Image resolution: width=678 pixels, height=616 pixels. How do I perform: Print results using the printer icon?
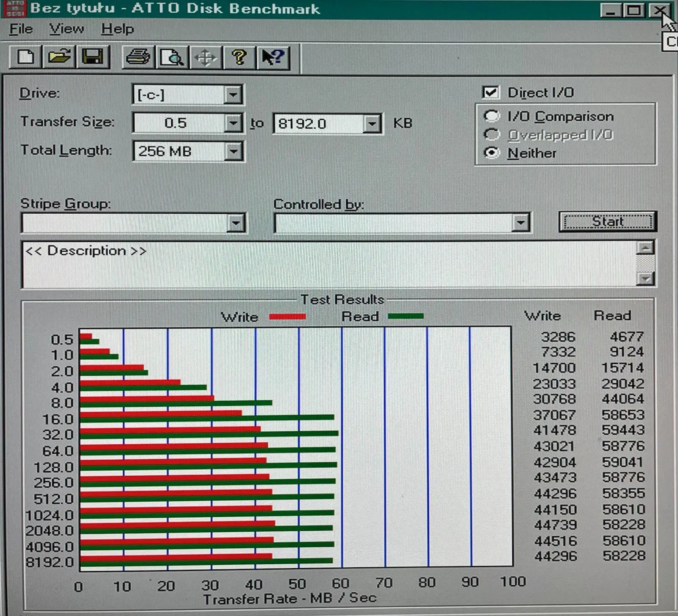[x=139, y=57]
